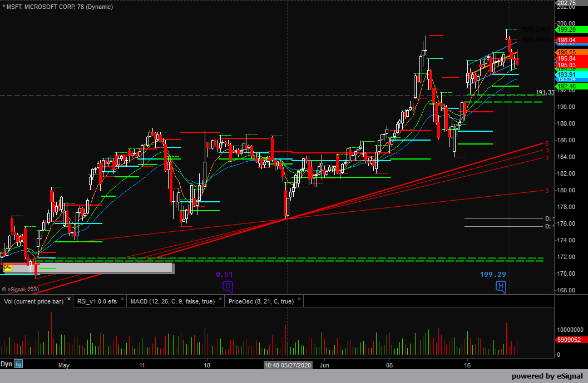Viewport: 588px width, 383px height.
Task: Click the 10:48 05/27/2020 cursor time label
Action: pos(288,365)
